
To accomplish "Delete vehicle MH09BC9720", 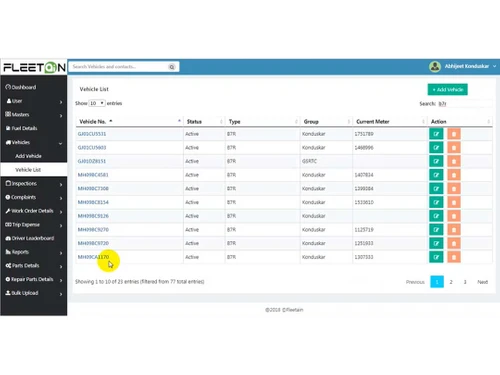I will pyautogui.click(x=454, y=243).
